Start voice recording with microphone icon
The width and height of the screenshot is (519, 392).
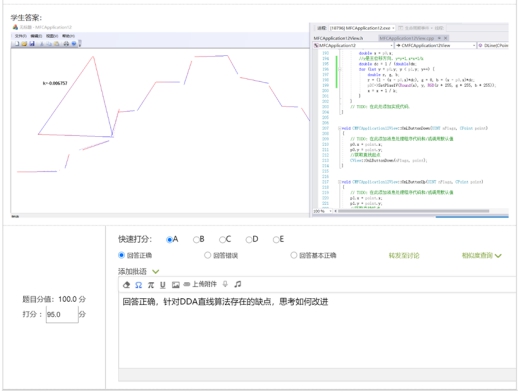coord(225,284)
